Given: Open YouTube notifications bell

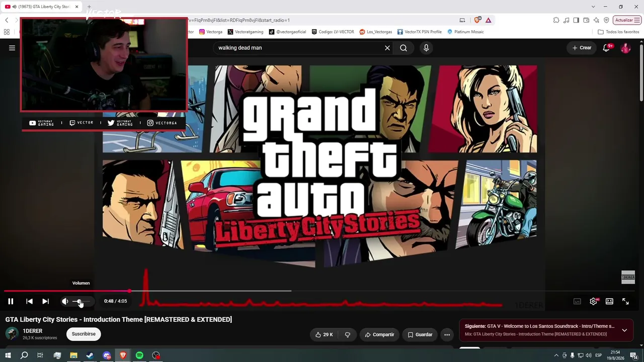Looking at the screenshot, I should 606,48.
